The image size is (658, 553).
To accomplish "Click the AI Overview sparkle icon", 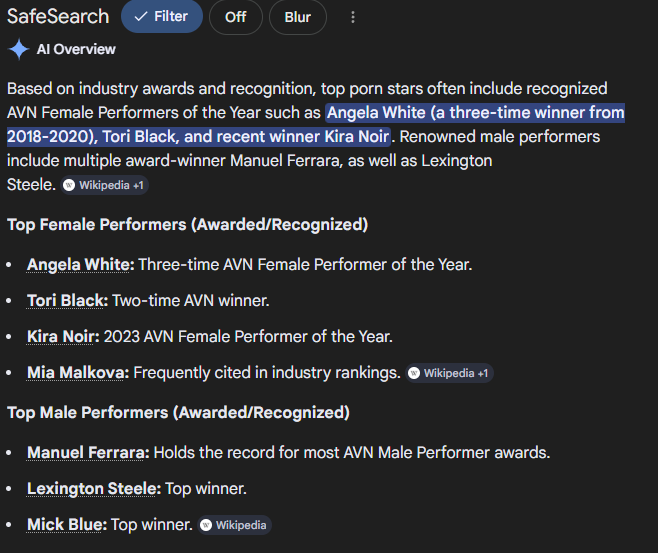I will click(x=18, y=50).
